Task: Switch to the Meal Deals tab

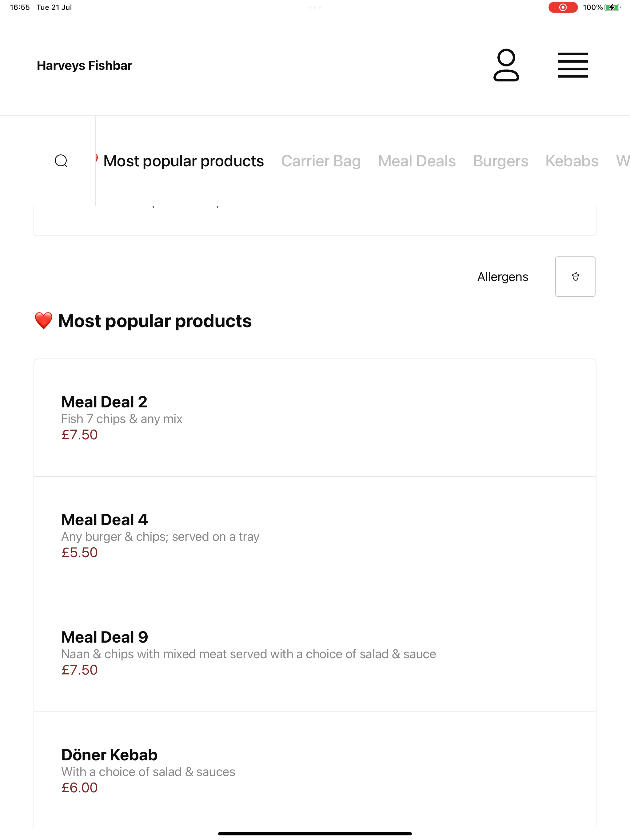Action: coord(417,161)
